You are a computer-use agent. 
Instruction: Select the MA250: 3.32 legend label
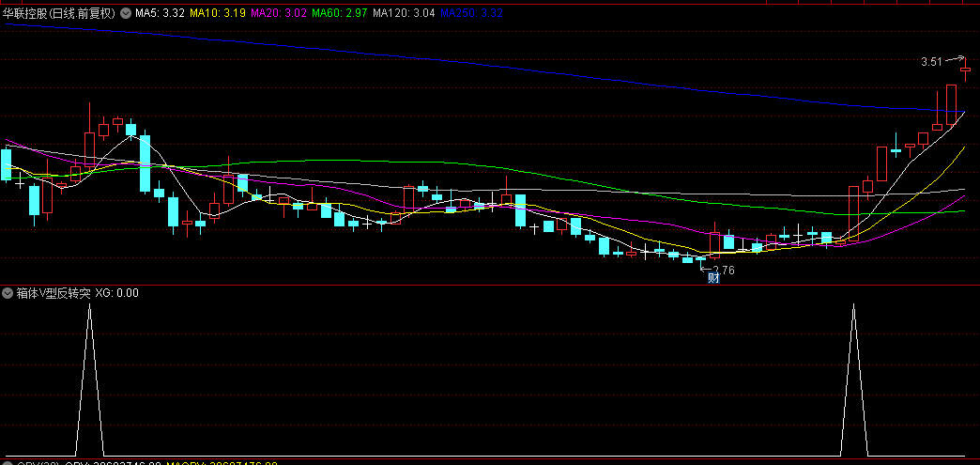pos(472,13)
